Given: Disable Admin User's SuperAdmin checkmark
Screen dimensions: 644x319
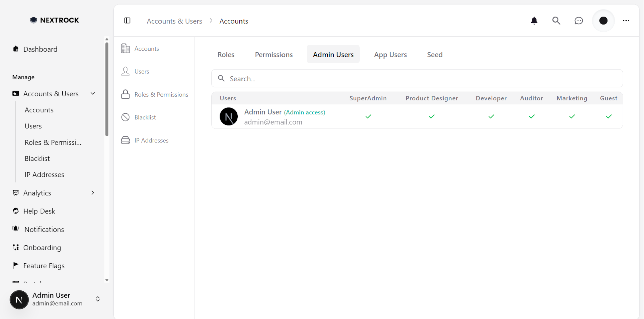Looking at the screenshot, I should 368,116.
